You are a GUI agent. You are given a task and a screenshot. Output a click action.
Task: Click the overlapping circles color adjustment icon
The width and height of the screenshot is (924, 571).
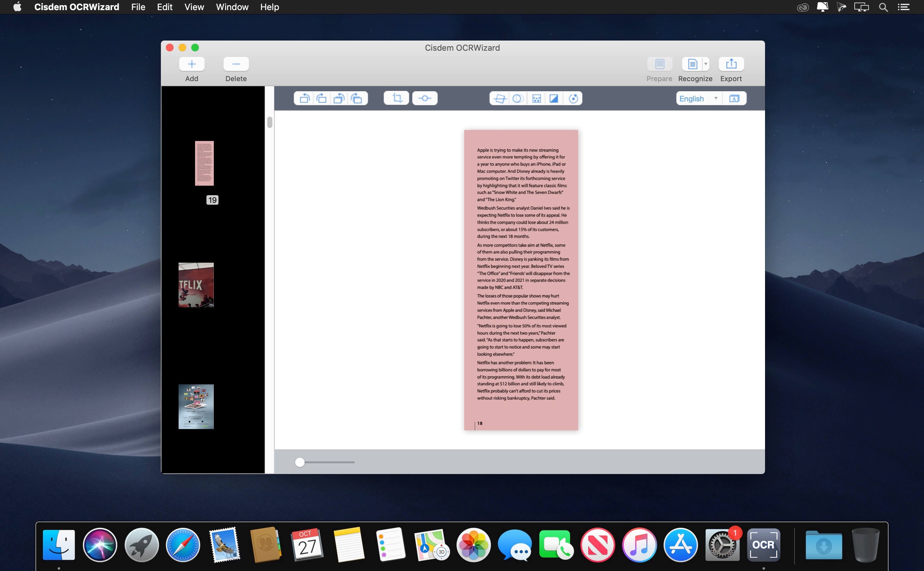click(518, 99)
